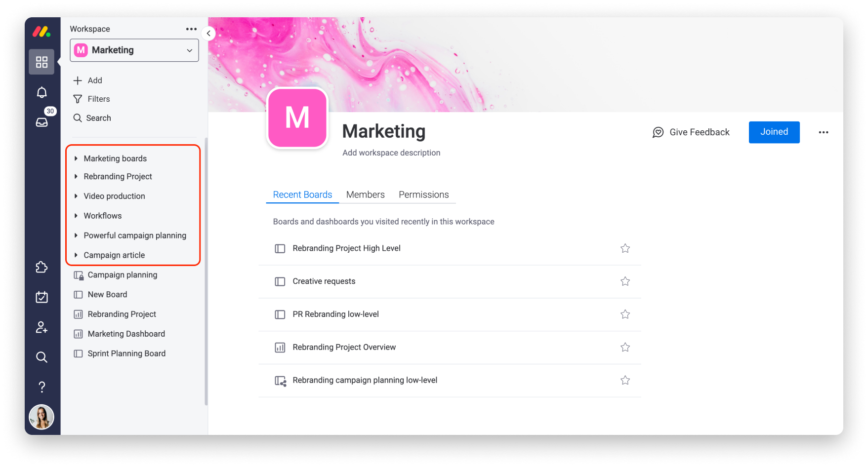Click the board icon beside Rebranding Project High Level
This screenshot has height=467, width=868.
[280, 248]
